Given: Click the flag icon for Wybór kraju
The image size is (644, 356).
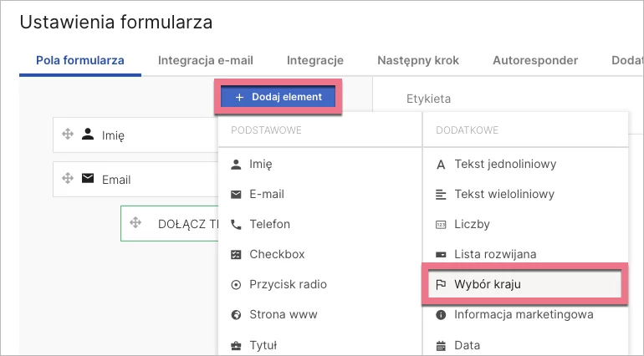Looking at the screenshot, I should pos(441,284).
